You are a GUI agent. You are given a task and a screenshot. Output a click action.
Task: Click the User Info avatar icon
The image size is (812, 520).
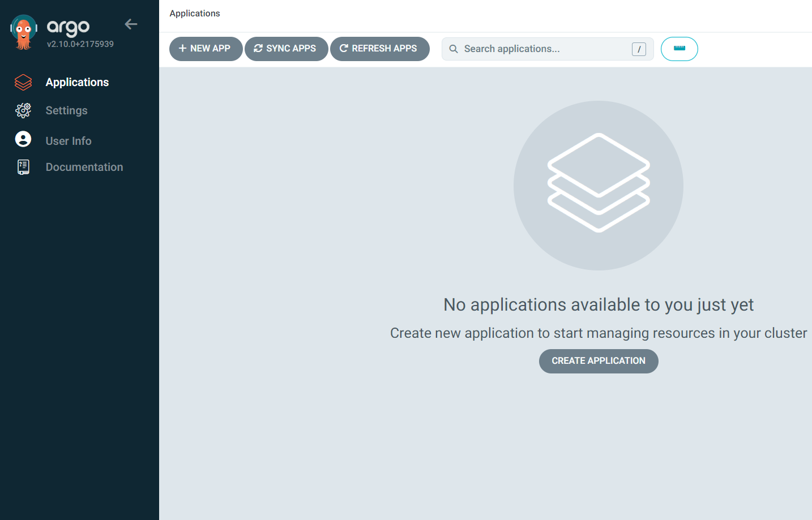pyautogui.click(x=23, y=139)
